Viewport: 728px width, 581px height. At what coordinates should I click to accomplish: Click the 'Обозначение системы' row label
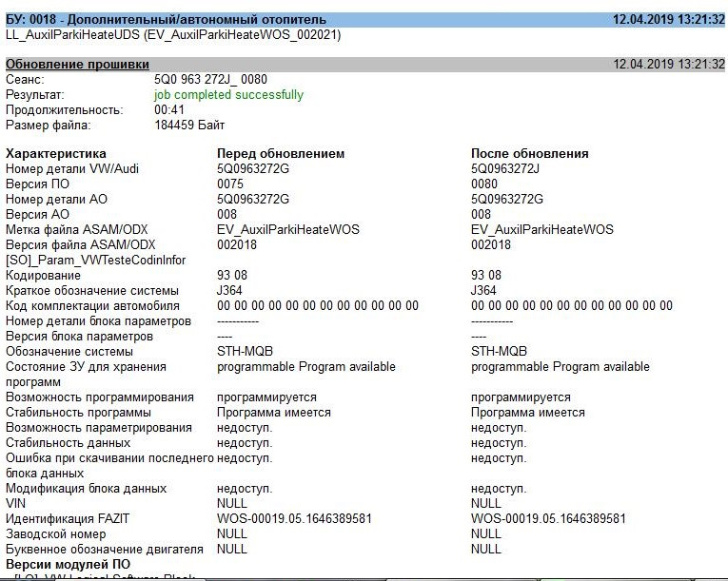[x=69, y=352]
